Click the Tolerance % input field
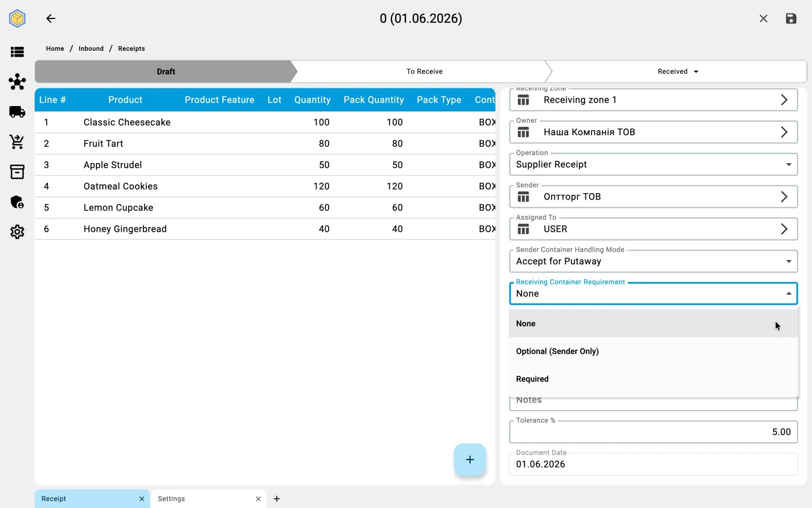This screenshot has width=812, height=508. point(653,432)
